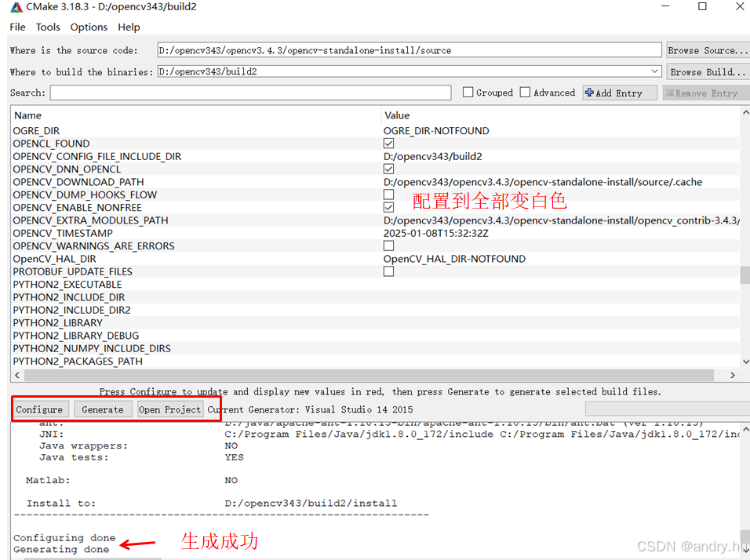Click the Remove Entry icon
The image size is (750, 560).
pyautogui.click(x=672, y=92)
